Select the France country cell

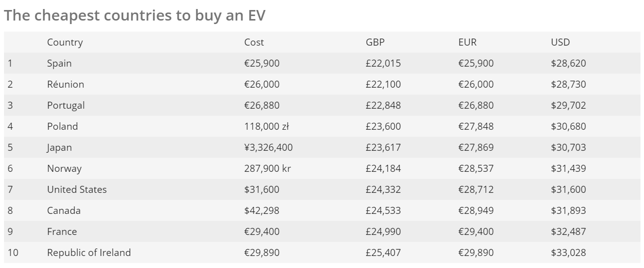click(62, 232)
